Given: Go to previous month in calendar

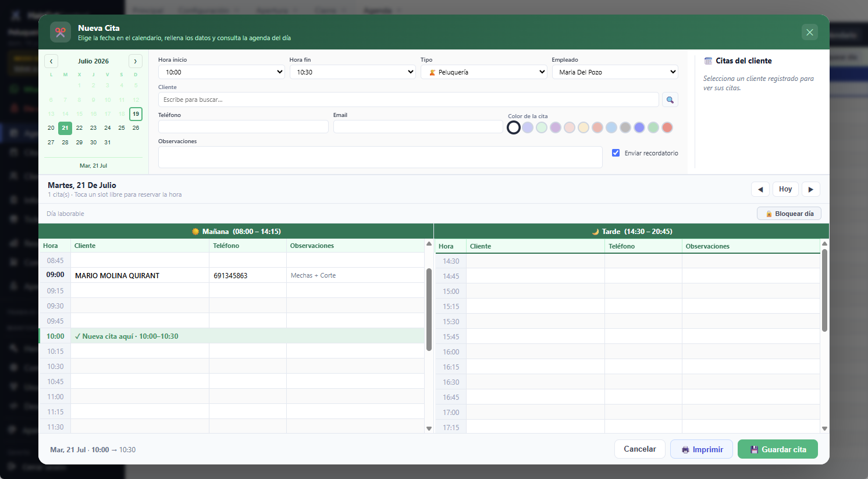Looking at the screenshot, I should pyautogui.click(x=51, y=61).
